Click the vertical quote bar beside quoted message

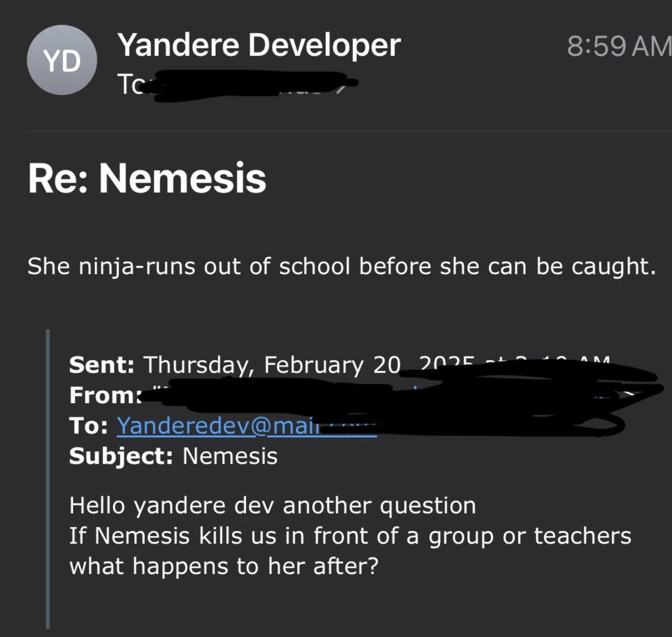pos(48,478)
